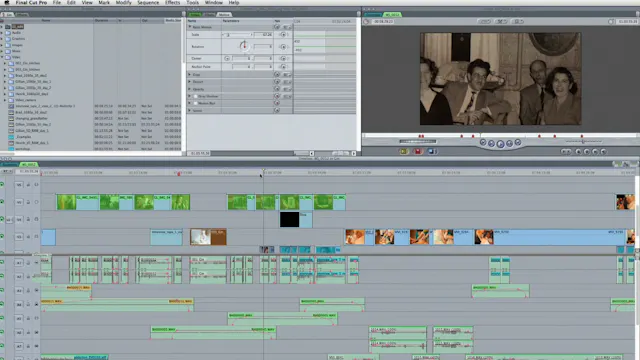Go to previous edit in Canvas
Screen dimensions: 640x360
(483, 142)
